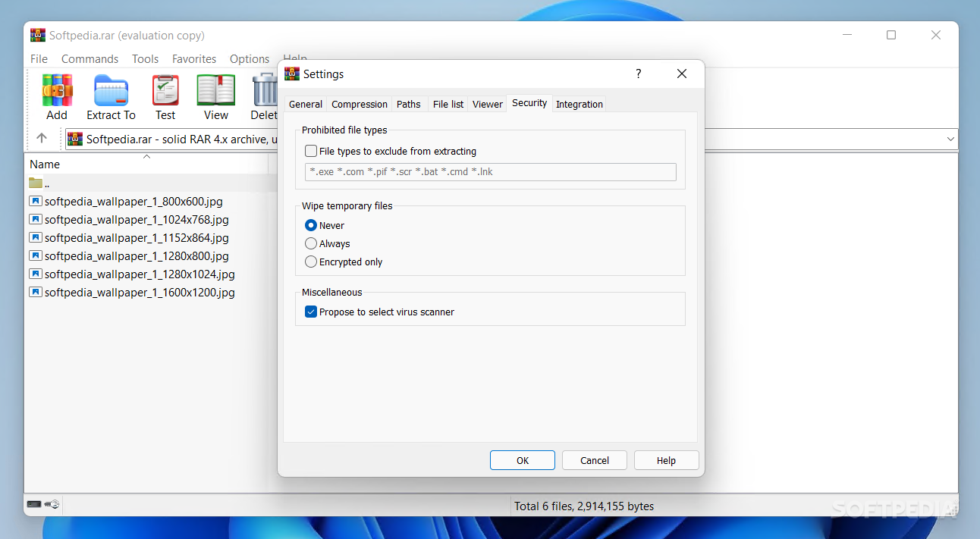
Task: Click the 'Total 6 files' status bar text
Action: pos(584,506)
